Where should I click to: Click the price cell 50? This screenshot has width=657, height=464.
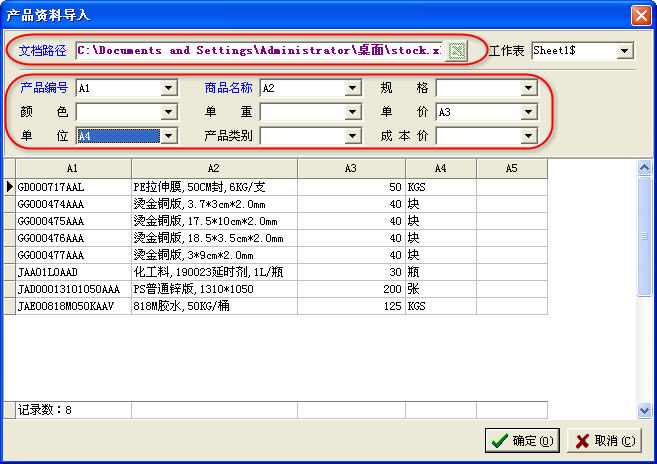(352, 187)
